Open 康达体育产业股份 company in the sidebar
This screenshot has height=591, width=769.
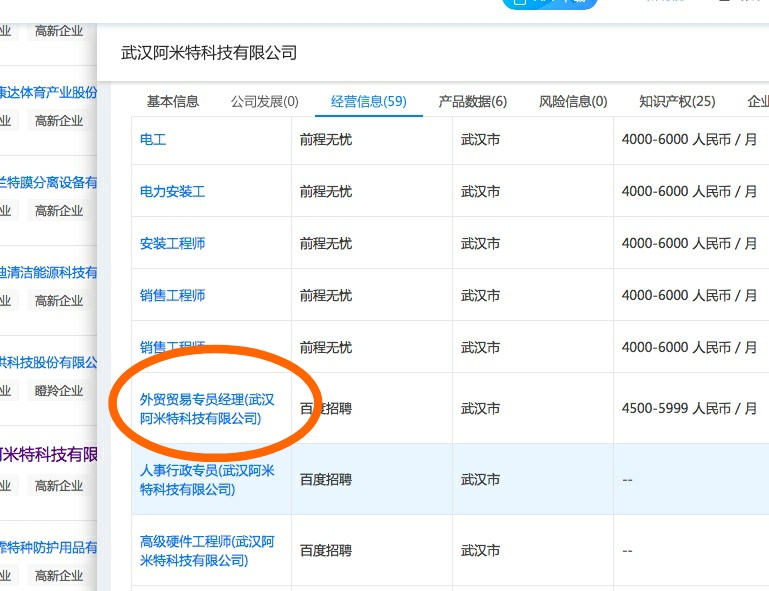(49, 92)
